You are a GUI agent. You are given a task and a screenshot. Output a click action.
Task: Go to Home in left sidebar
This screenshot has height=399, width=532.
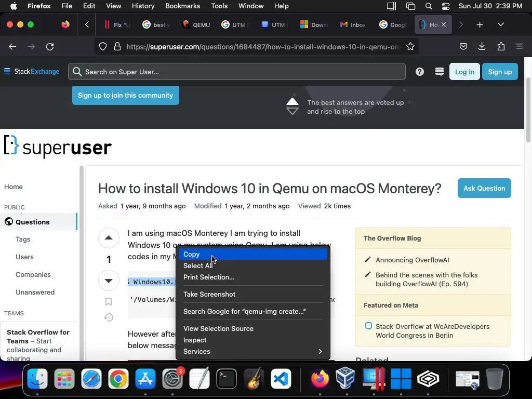pyautogui.click(x=14, y=187)
